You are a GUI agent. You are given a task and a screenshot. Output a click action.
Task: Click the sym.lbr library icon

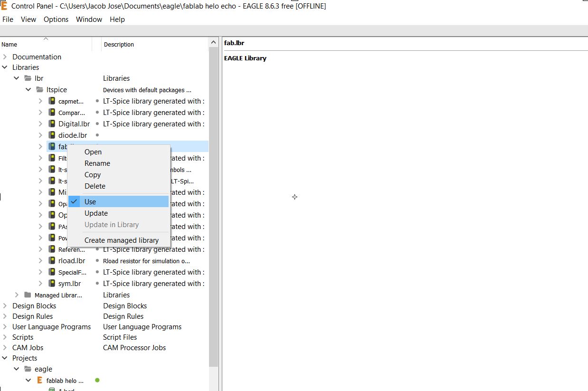coord(52,283)
